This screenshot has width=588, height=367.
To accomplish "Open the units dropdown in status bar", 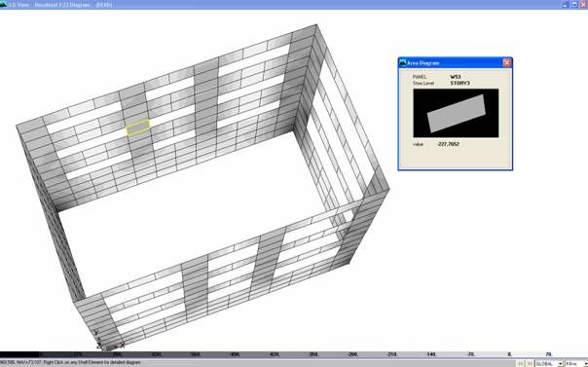I will [x=576, y=364].
